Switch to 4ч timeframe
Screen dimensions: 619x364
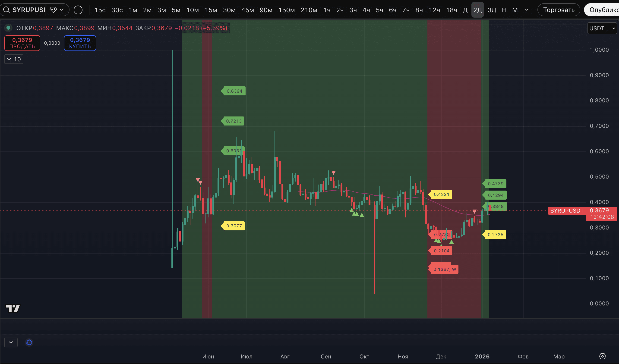click(366, 10)
